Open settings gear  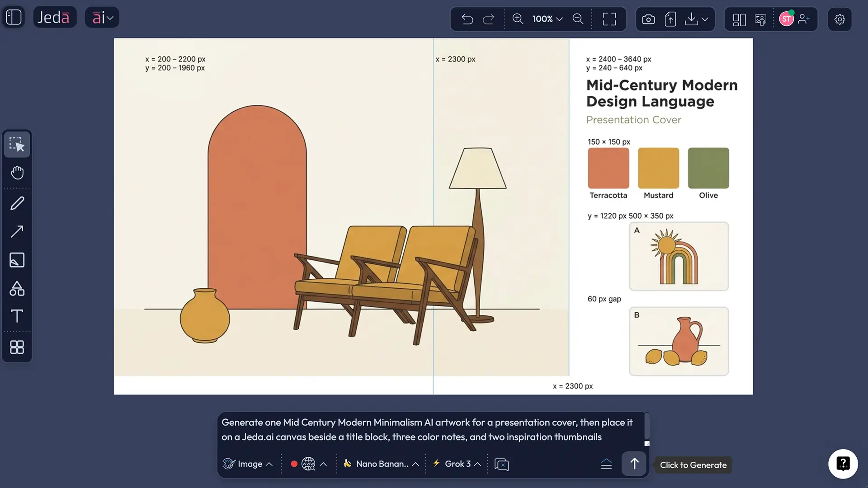[840, 19]
